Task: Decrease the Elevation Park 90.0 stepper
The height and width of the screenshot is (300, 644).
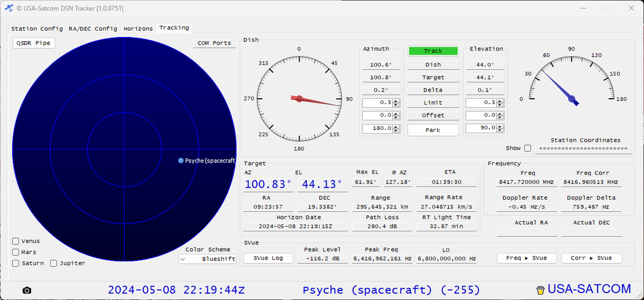Action: [x=500, y=130]
